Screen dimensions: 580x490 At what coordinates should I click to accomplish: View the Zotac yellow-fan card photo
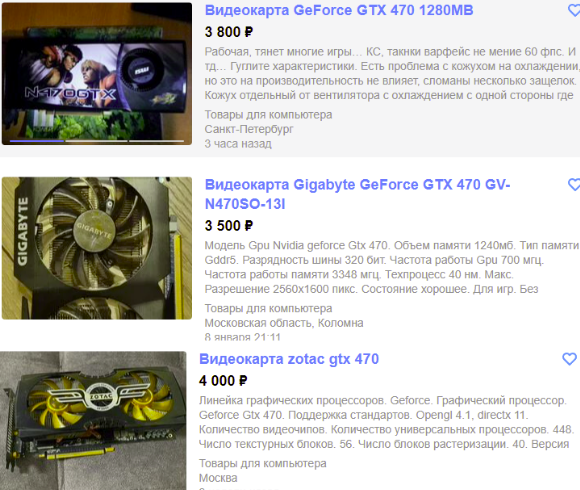coord(93,420)
